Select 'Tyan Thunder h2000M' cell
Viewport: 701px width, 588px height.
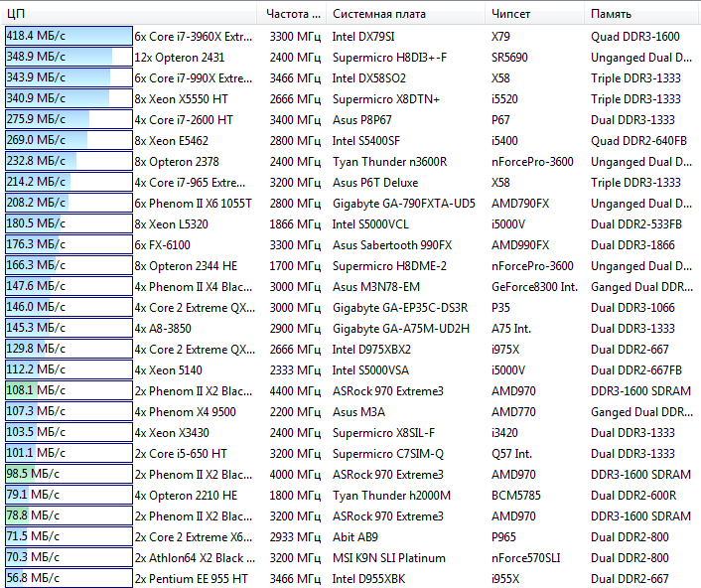pos(391,496)
